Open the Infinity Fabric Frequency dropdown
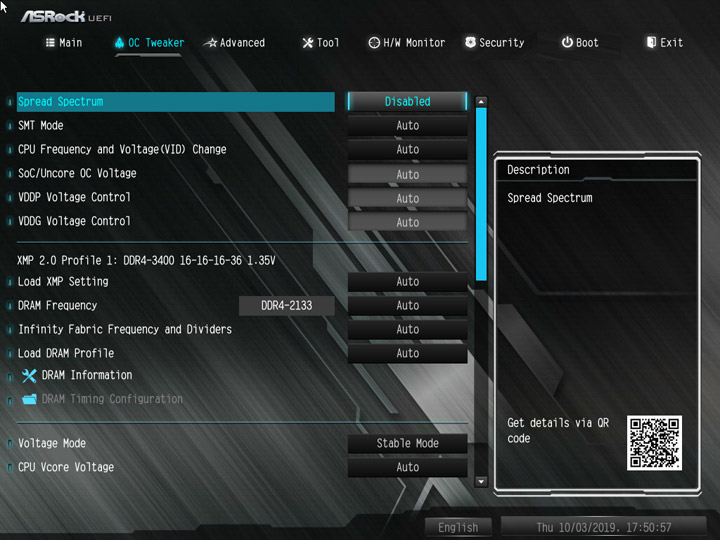Viewport: 720px width, 540px height. (408, 329)
